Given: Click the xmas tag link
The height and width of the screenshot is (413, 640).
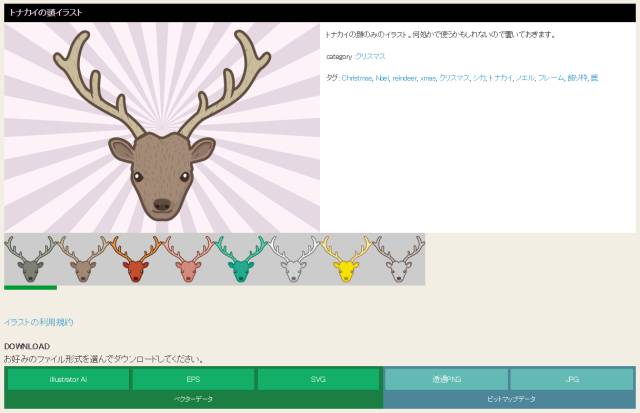Looking at the screenshot, I should tap(428, 78).
